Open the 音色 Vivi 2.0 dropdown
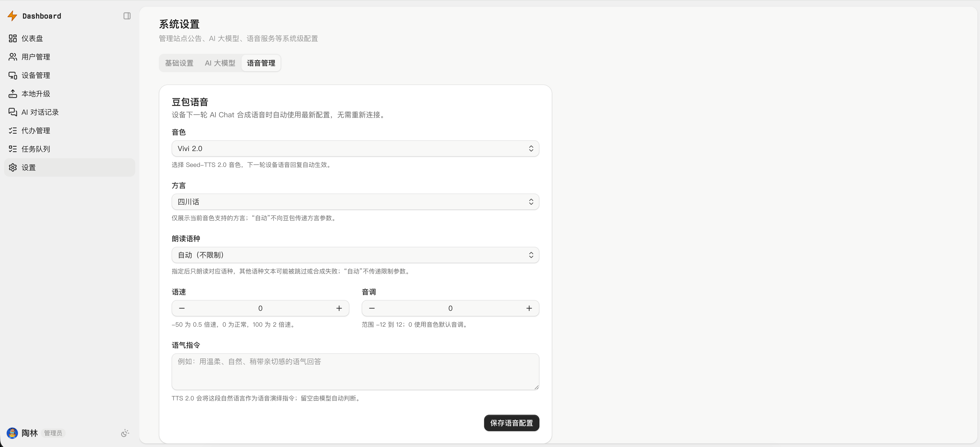Viewport: 980px width, 447px height. tap(355, 149)
